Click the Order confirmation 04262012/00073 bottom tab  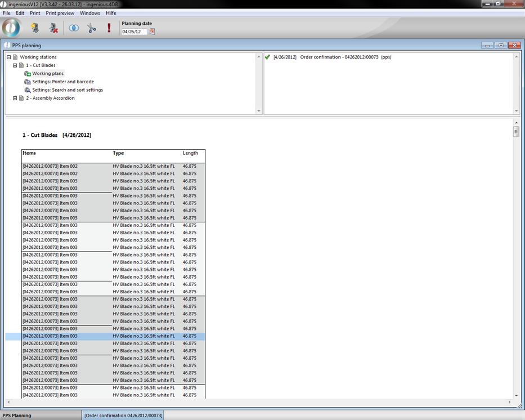coord(123,415)
